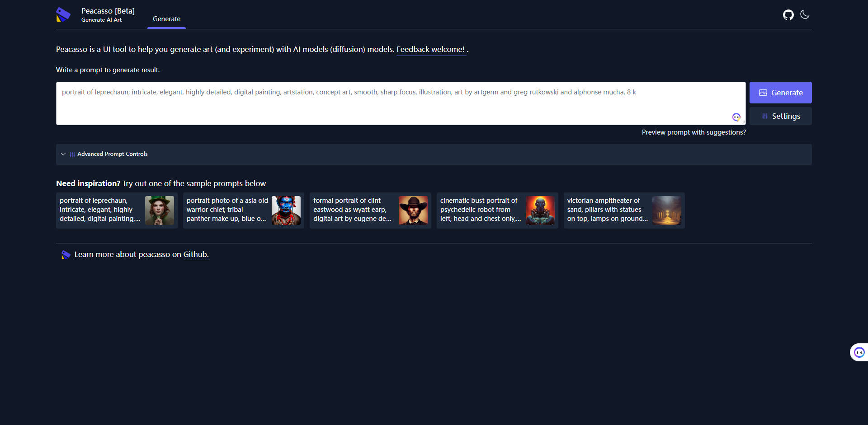
Task: Toggle dark mode with the moon icon
Action: 805,14
